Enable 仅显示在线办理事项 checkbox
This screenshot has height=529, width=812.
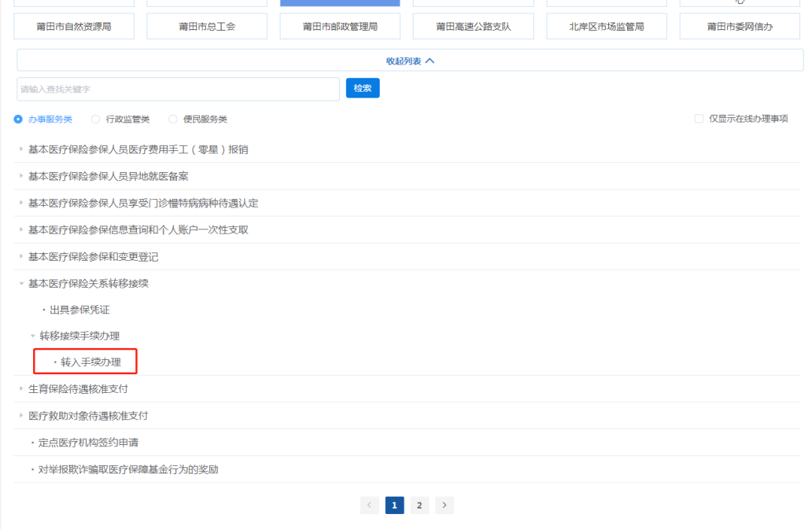(698, 119)
